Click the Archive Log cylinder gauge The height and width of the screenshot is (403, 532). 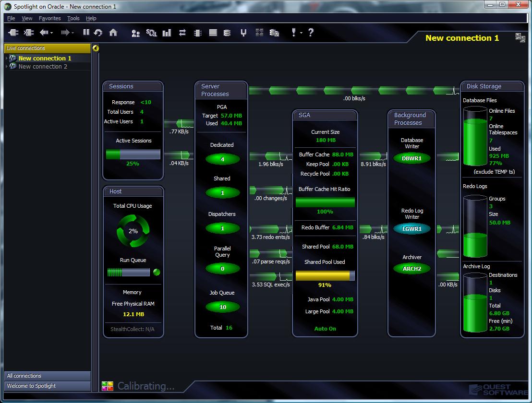click(475, 303)
